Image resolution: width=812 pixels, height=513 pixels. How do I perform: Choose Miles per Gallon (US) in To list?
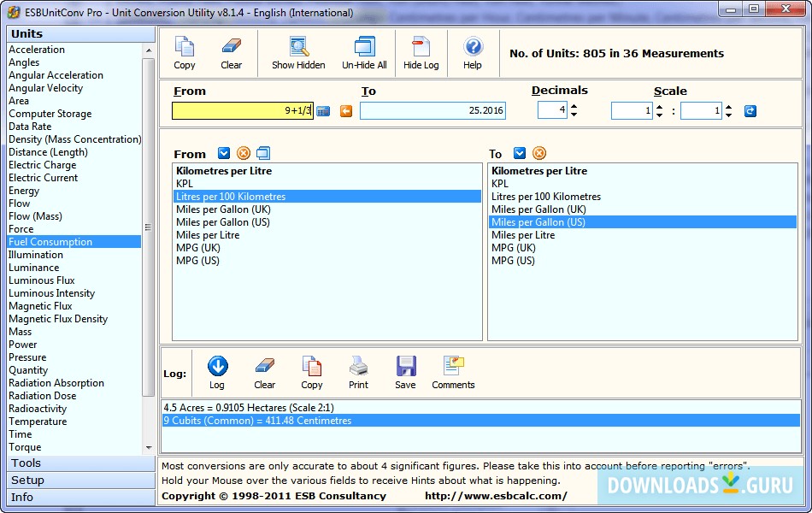pos(643,221)
